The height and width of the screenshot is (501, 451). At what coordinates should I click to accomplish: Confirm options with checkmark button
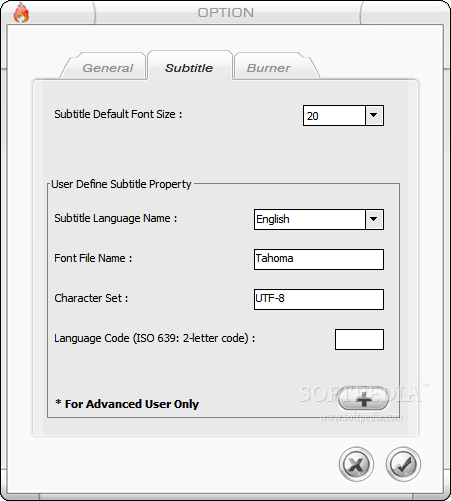[x=403, y=464]
